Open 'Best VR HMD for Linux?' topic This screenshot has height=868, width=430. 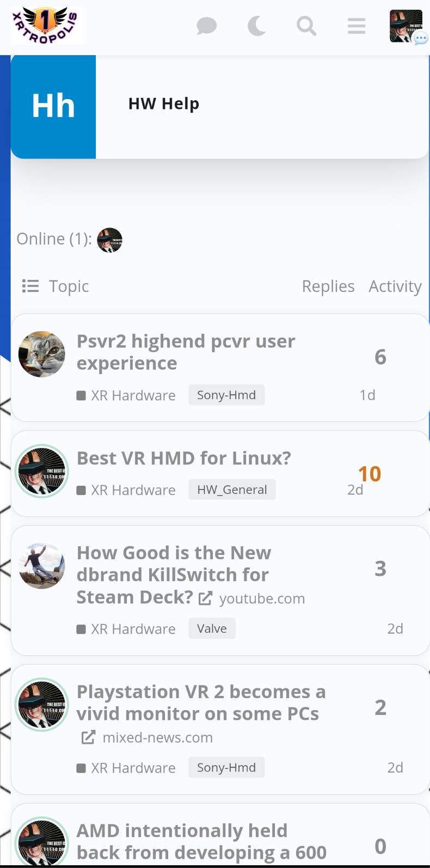(184, 458)
